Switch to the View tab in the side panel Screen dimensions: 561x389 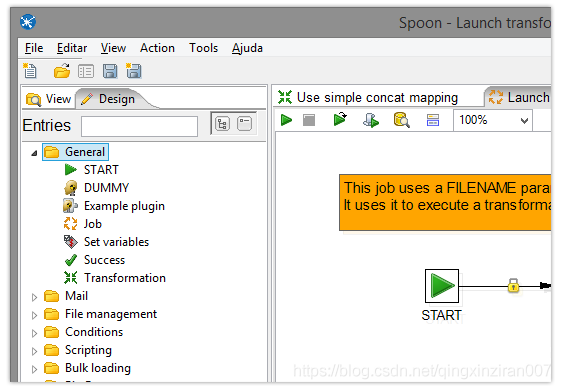point(49,99)
